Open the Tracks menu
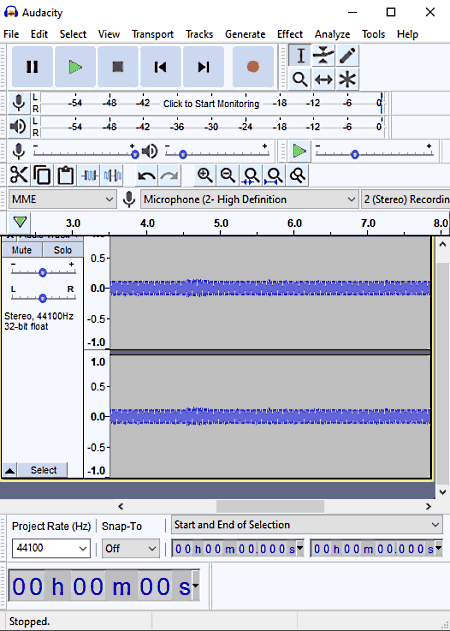Screen dimensions: 450x631 (x=199, y=34)
